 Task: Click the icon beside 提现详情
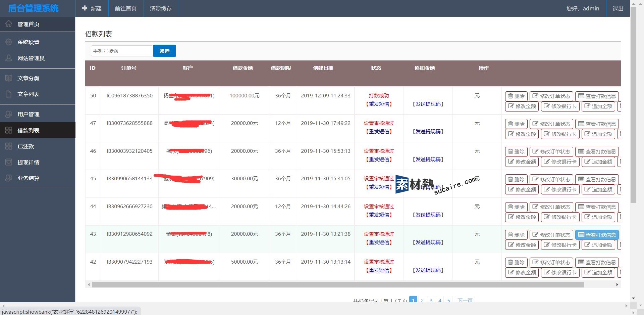[x=9, y=162]
